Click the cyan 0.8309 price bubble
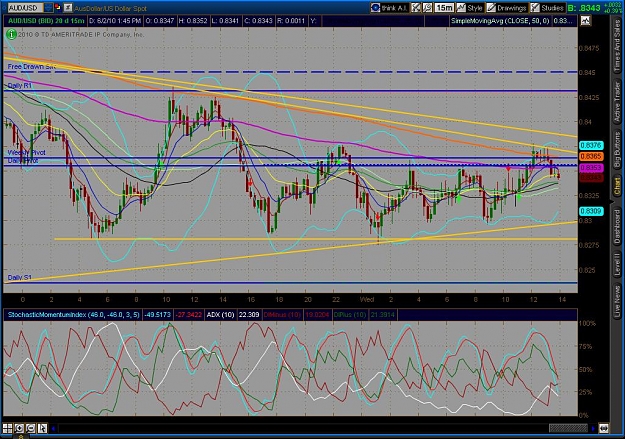The width and height of the screenshot is (625, 439). (591, 211)
